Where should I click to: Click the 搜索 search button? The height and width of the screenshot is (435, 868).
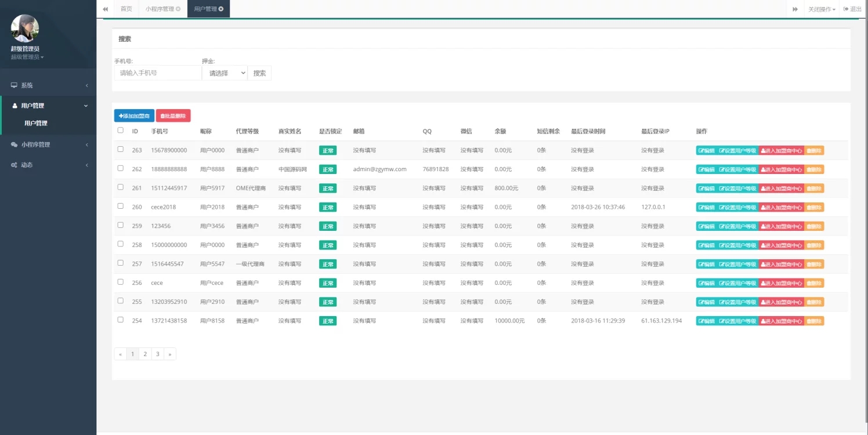(x=259, y=73)
